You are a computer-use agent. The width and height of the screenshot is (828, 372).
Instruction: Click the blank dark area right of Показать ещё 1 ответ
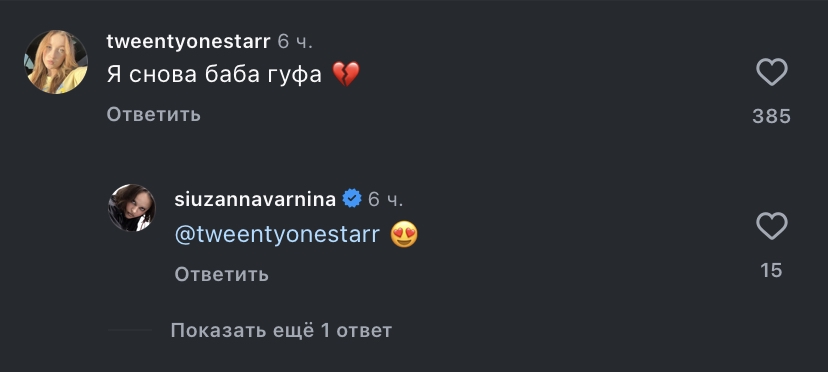click(581, 331)
